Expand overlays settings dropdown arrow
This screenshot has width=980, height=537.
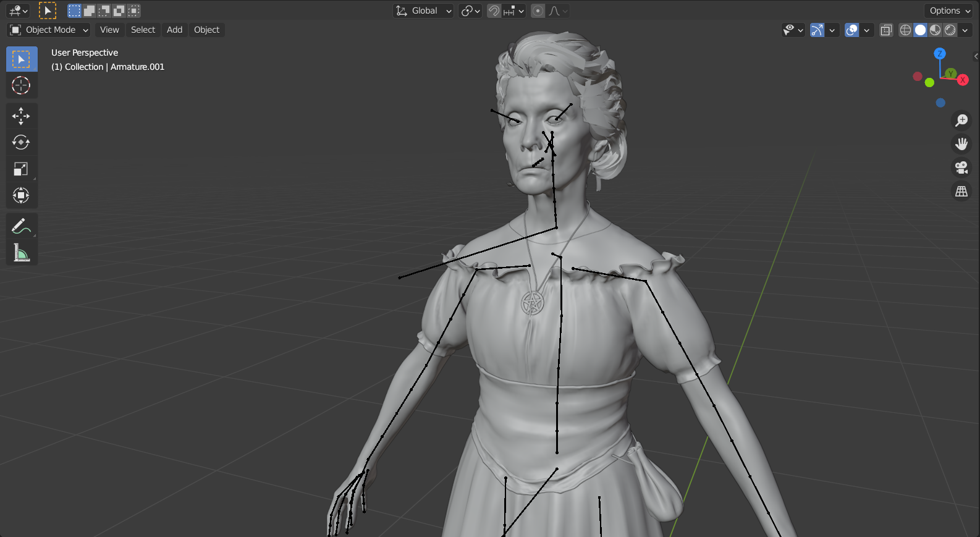tap(866, 30)
